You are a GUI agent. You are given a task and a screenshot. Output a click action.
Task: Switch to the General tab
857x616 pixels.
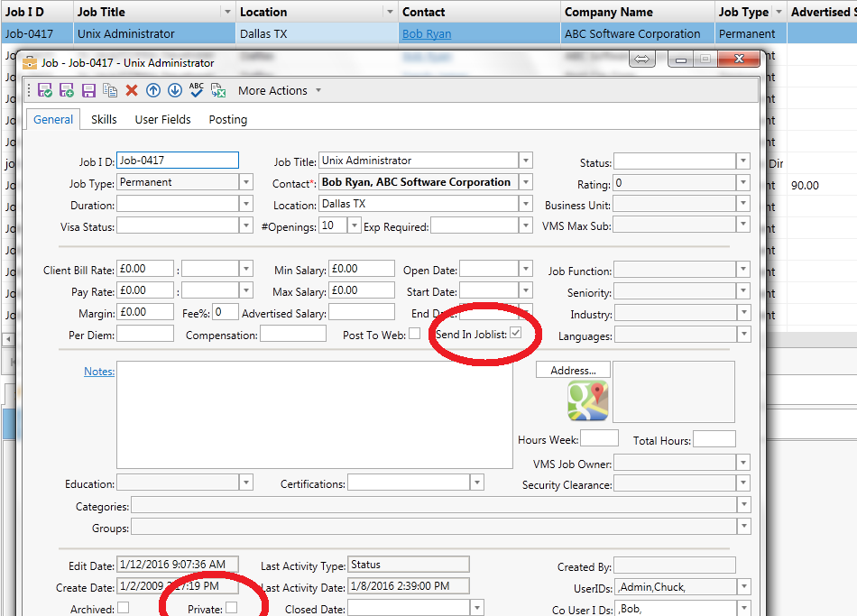pos(53,120)
